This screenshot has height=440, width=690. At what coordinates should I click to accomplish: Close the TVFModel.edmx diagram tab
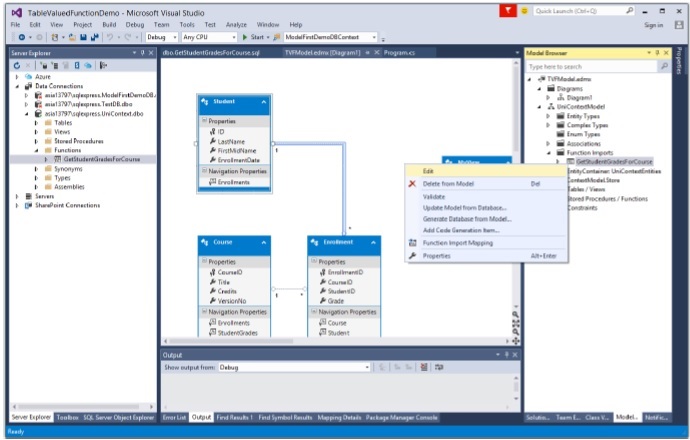377,52
